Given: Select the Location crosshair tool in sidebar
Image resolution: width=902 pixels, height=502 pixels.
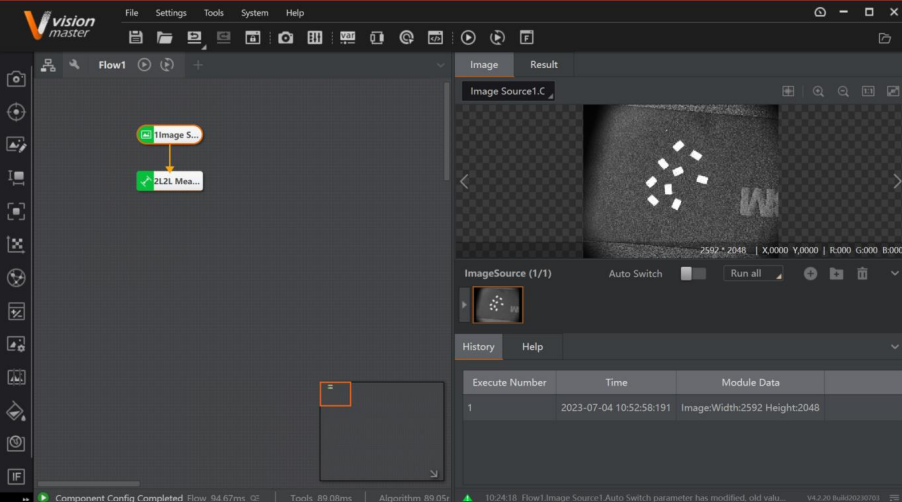Looking at the screenshot, I should pos(16,112).
